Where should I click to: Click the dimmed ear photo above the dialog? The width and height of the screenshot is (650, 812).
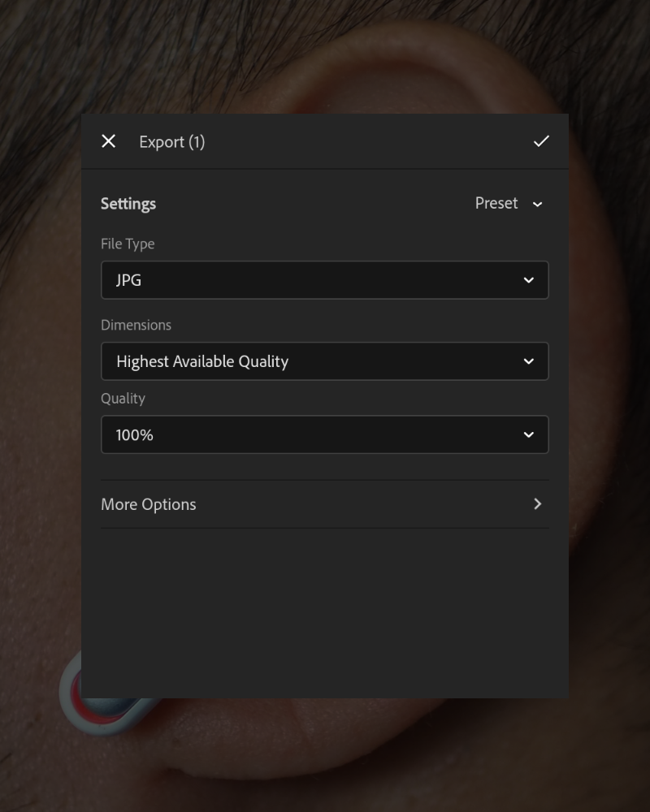pos(324,57)
